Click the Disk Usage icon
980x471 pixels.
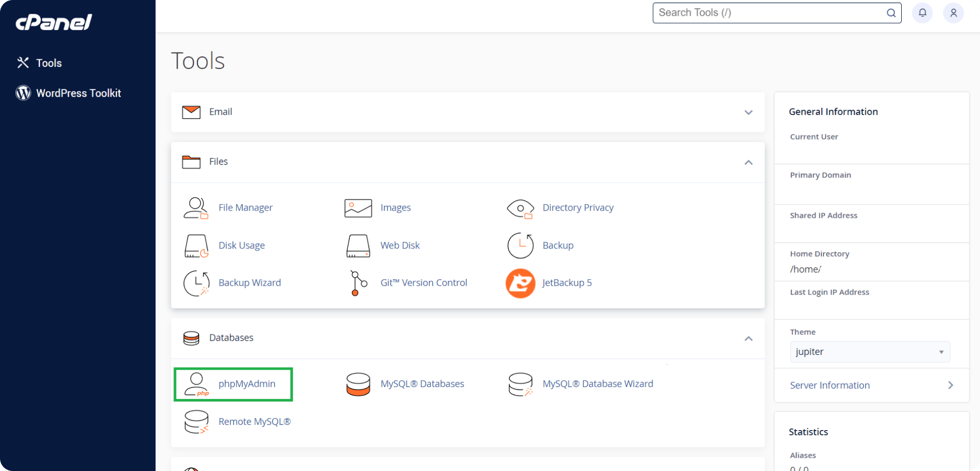click(195, 245)
